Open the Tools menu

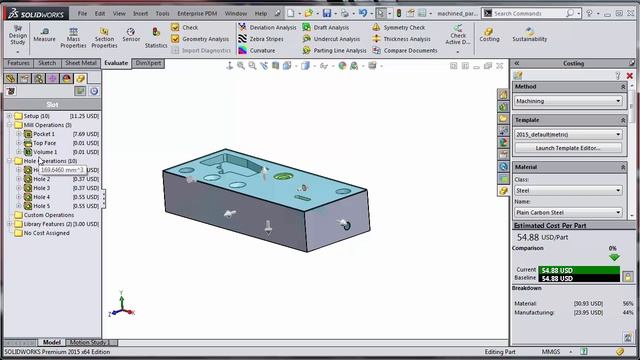[x=162, y=13]
